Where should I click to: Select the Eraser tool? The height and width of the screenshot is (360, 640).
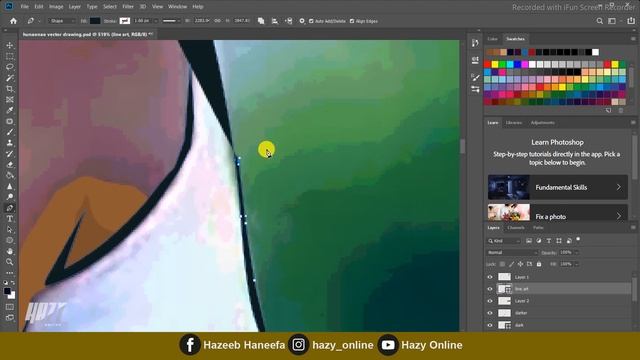10,164
